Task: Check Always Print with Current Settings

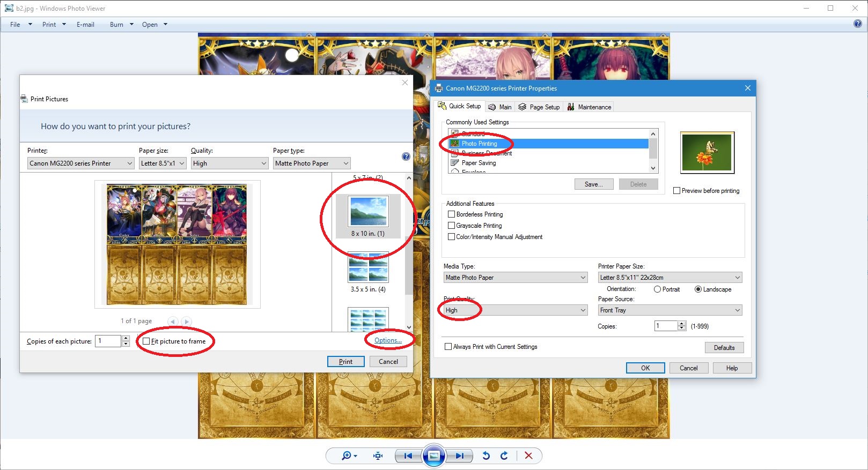Action: (x=448, y=347)
